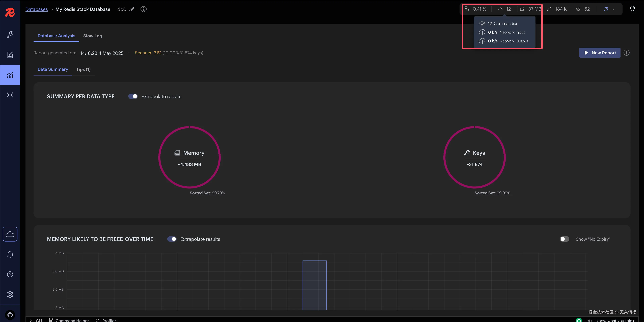Screen dimensions: 644x322
Task: Click the bar in memory freed chart
Action: [x=314, y=285]
